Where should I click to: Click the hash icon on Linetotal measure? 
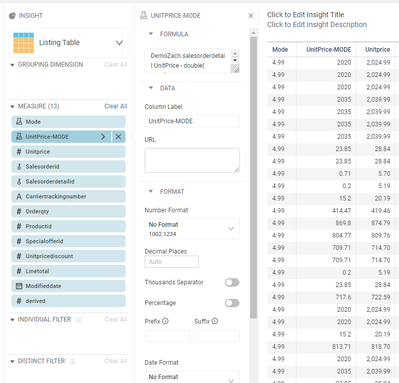[x=19, y=271]
